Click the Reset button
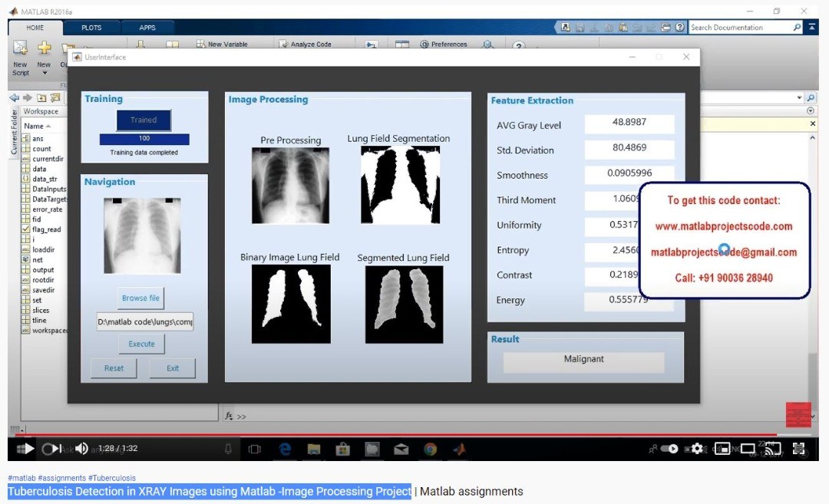Image resolution: width=829 pixels, height=504 pixels. (x=114, y=368)
